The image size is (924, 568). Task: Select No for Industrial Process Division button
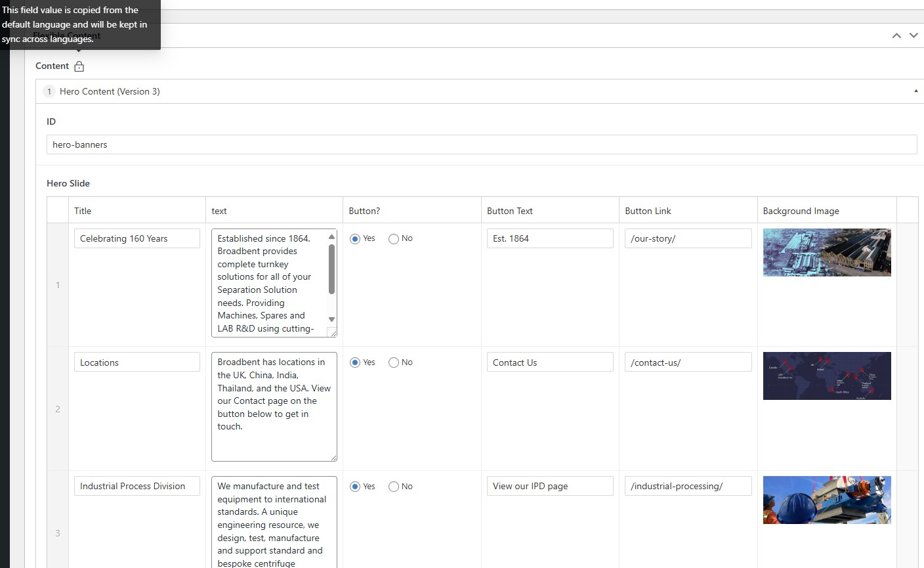[394, 487]
